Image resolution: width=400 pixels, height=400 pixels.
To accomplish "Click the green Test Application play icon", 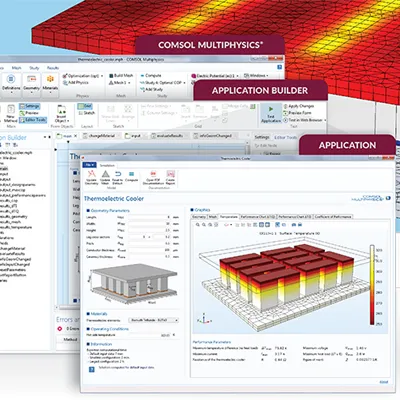I will [271, 109].
